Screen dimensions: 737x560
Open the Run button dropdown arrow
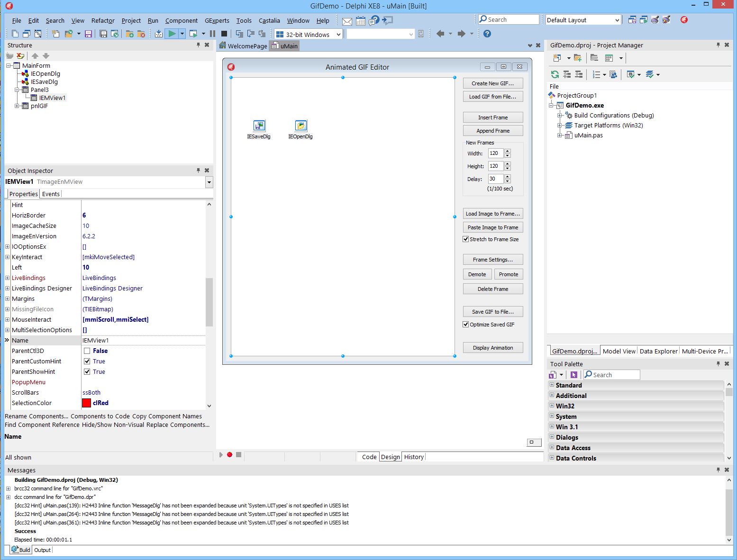coord(182,34)
